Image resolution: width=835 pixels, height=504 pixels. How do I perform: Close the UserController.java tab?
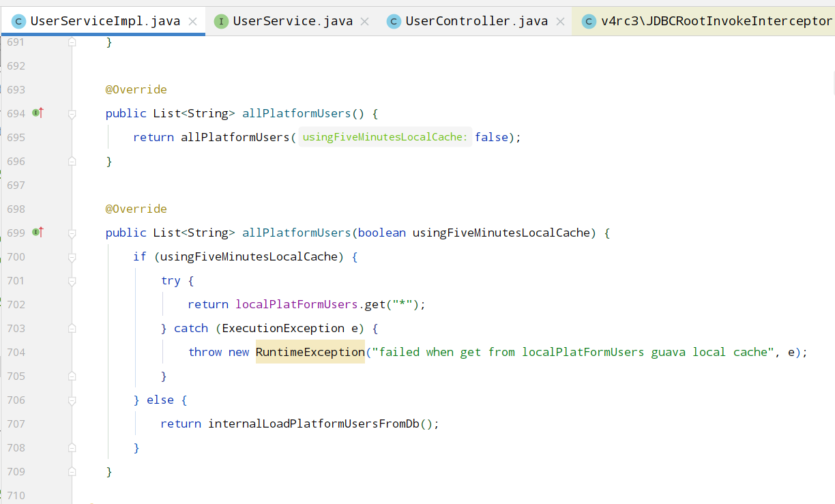pyautogui.click(x=560, y=20)
